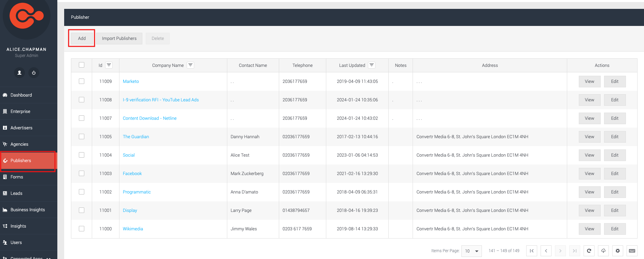Open The Guardian publisher link
The width and height of the screenshot is (644, 259).
coord(136,137)
